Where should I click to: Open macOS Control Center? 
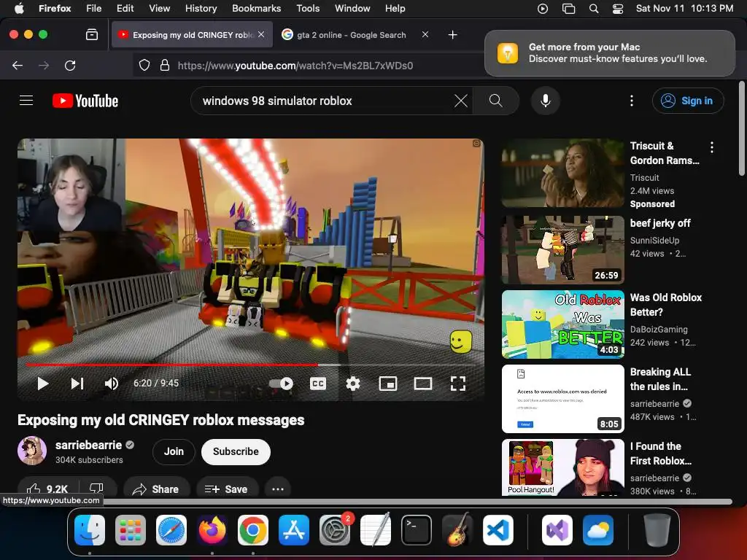pyautogui.click(x=618, y=8)
